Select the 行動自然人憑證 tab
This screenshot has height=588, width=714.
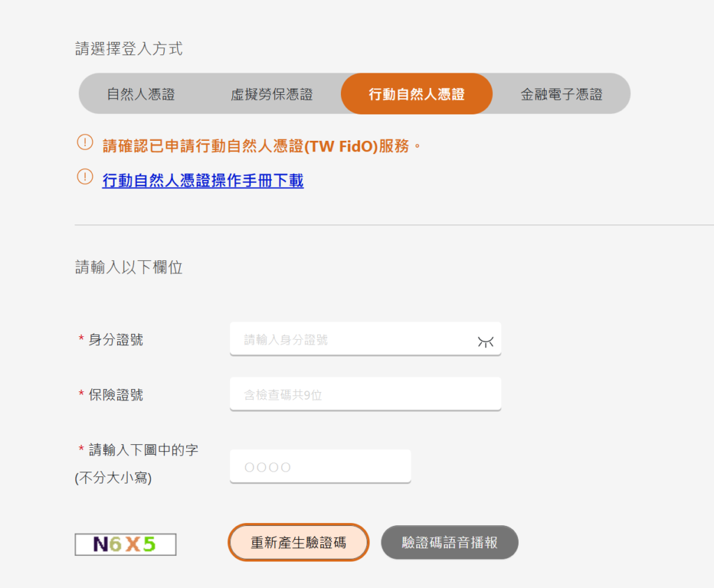tap(416, 93)
